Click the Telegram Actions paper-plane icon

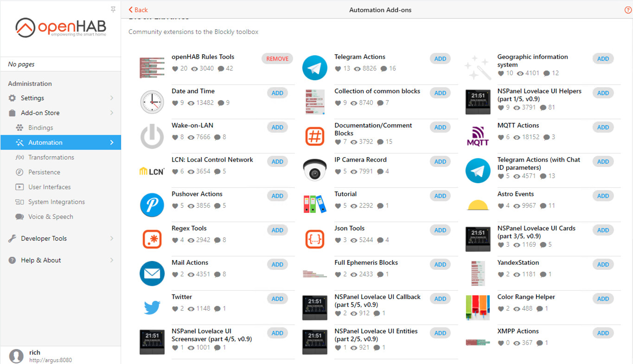(315, 68)
